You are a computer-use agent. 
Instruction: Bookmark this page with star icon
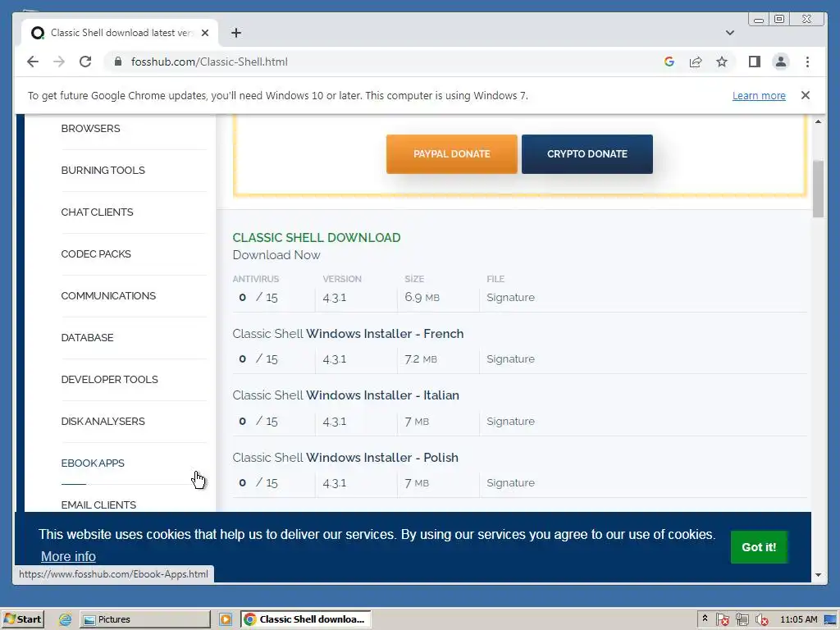(x=722, y=62)
